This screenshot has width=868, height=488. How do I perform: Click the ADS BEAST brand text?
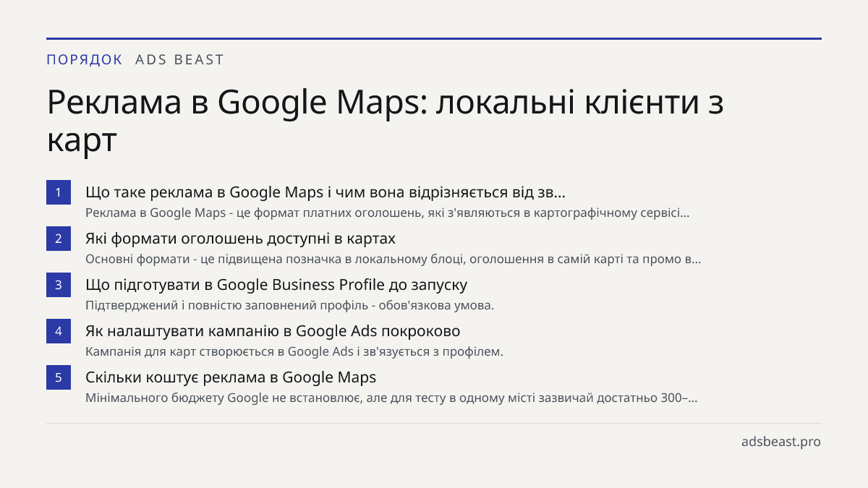180,59
